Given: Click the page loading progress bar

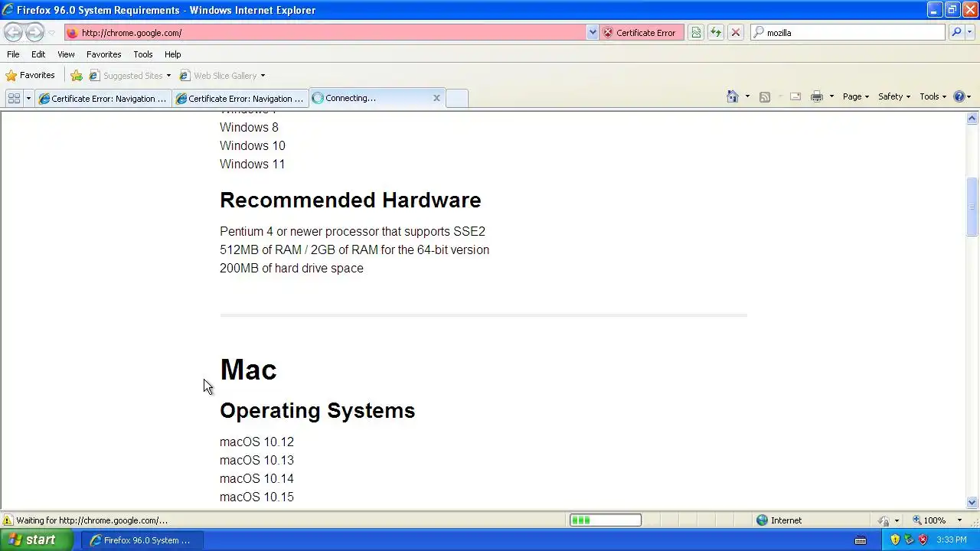Looking at the screenshot, I should point(605,520).
